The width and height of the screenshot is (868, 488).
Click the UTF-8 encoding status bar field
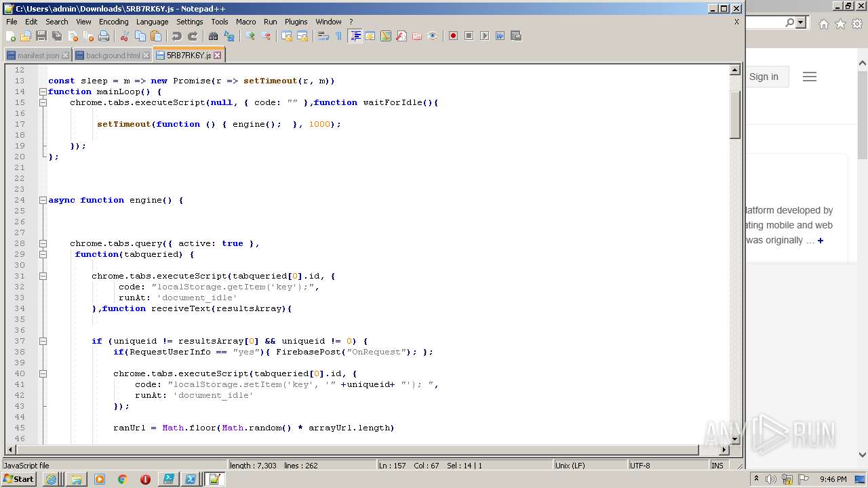(x=667, y=466)
